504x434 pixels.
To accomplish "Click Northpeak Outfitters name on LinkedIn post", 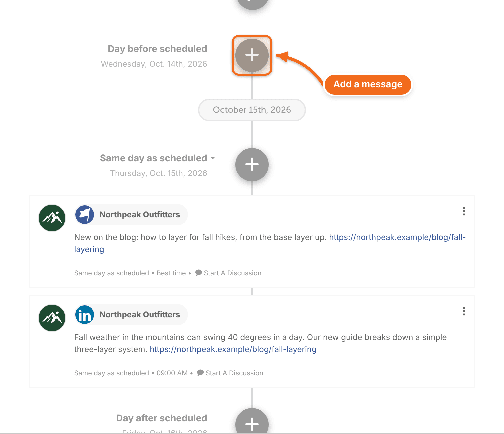I will [140, 315].
